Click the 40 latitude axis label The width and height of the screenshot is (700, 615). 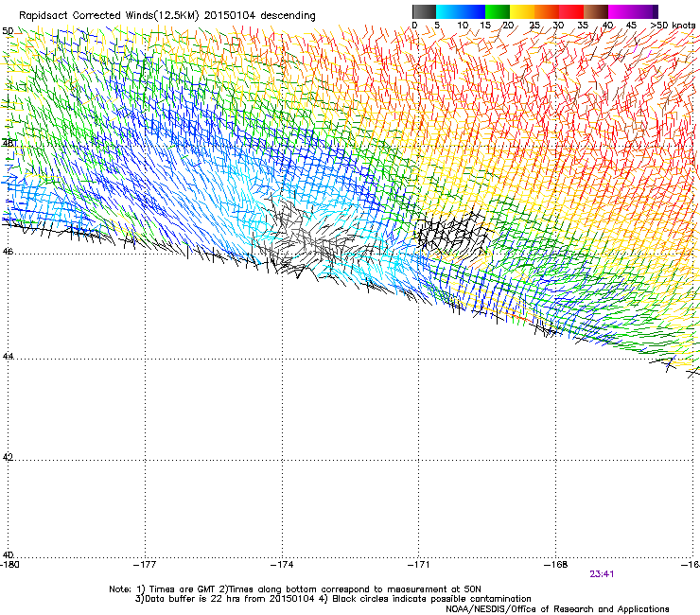click(8, 554)
